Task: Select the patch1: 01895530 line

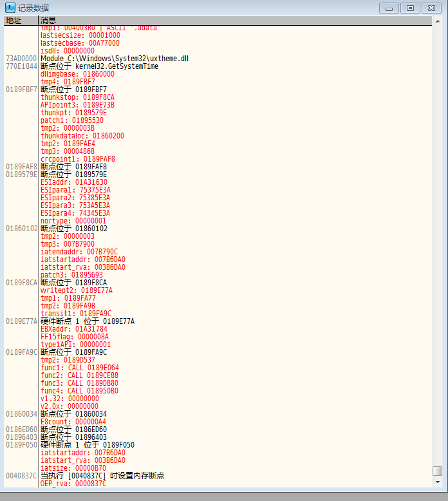Action: tap(72, 120)
